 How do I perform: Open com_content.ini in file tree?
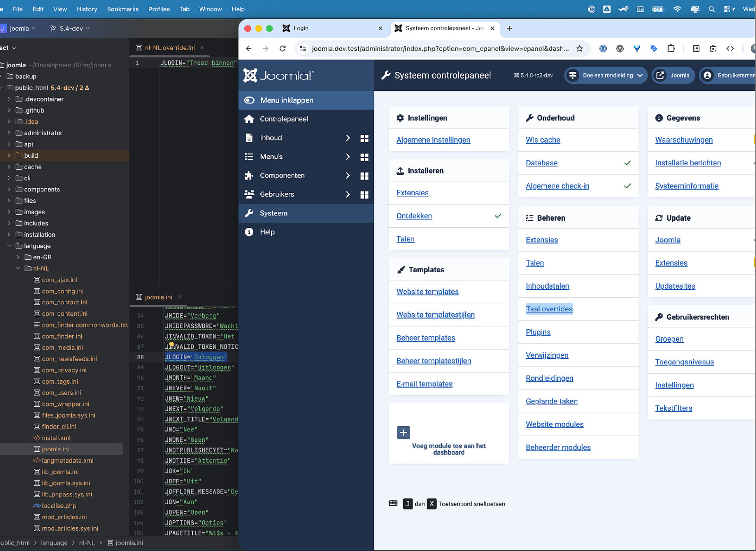pos(65,314)
